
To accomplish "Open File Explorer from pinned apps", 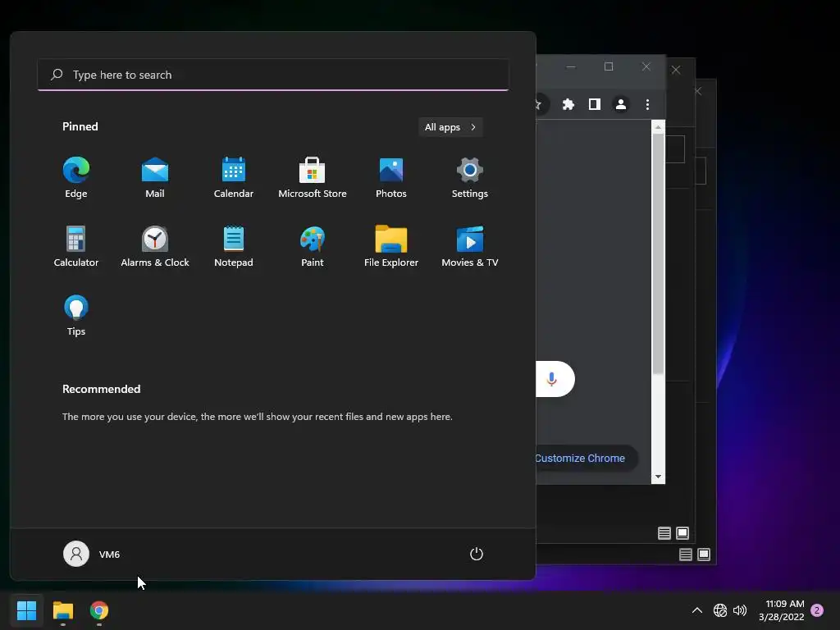I will (x=391, y=246).
